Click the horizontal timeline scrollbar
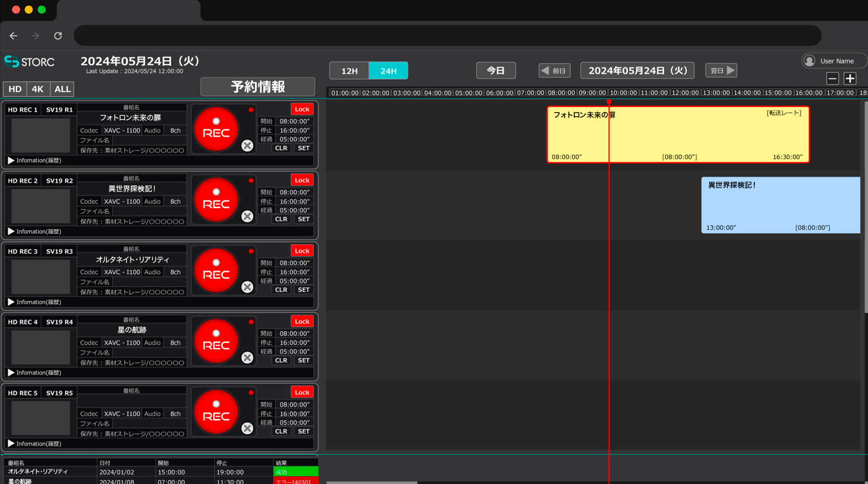Image resolution: width=868 pixels, height=484 pixels. 372,482
